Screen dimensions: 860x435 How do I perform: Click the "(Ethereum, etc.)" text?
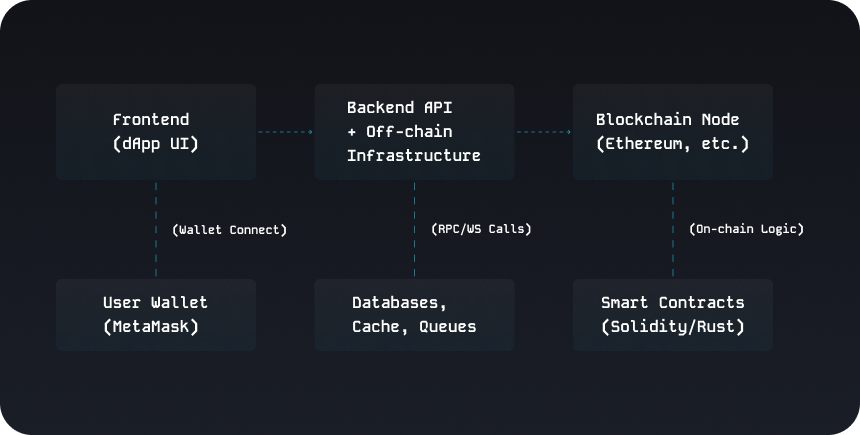click(672, 144)
